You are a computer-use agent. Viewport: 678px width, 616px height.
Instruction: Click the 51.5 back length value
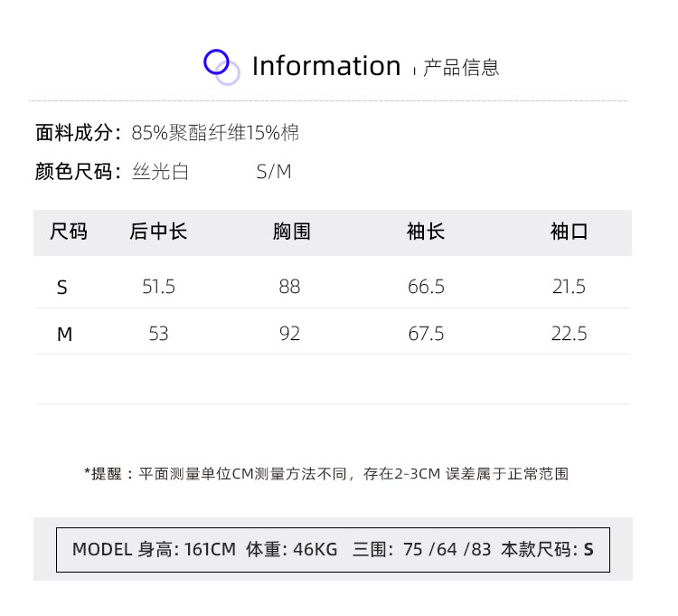click(x=158, y=287)
